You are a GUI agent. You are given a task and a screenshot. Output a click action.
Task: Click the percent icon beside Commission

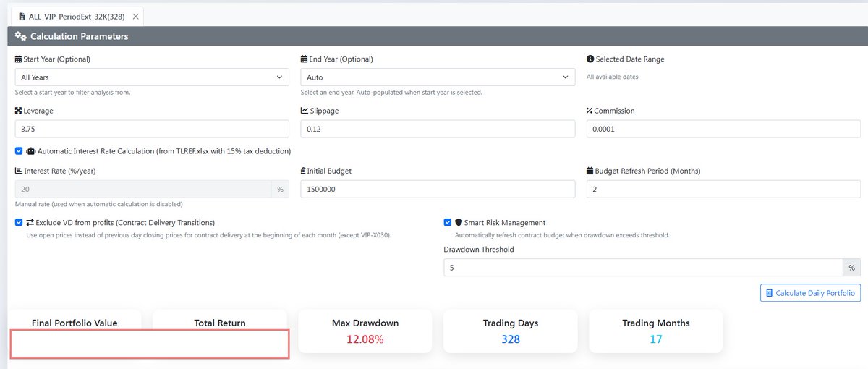pos(590,111)
